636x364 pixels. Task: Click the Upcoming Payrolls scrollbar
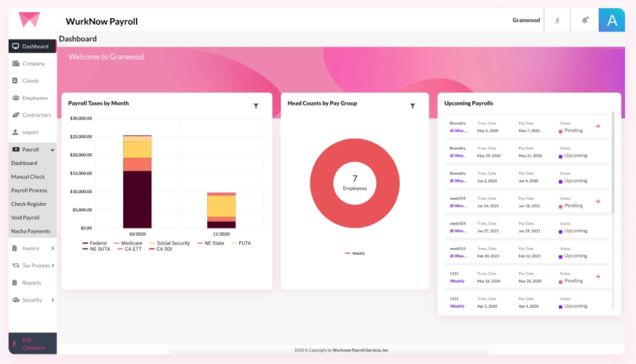(x=614, y=162)
